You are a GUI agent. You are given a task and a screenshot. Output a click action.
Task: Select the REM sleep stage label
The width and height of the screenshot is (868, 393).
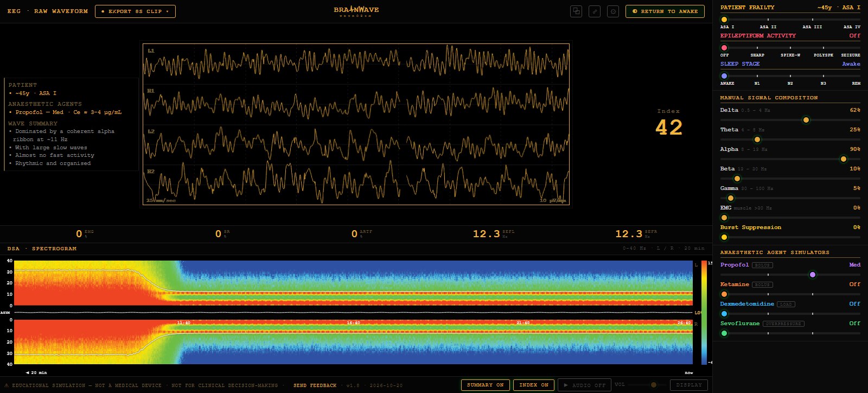pos(856,84)
